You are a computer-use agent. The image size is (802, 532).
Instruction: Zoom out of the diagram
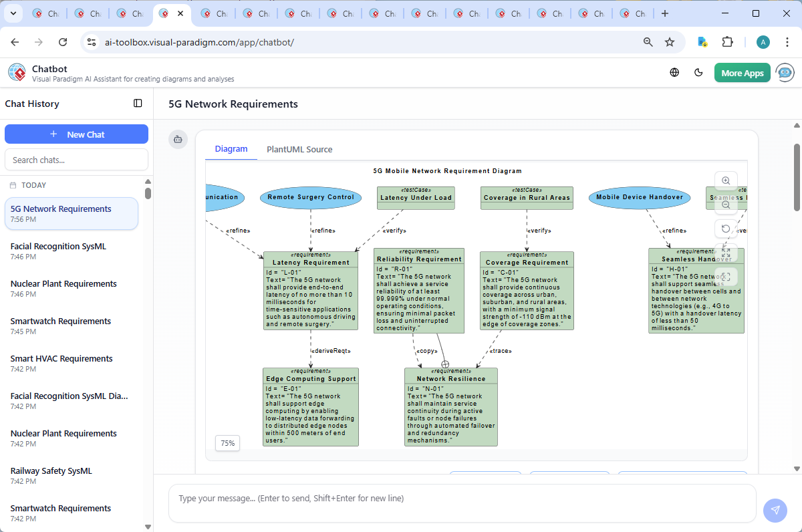726,205
